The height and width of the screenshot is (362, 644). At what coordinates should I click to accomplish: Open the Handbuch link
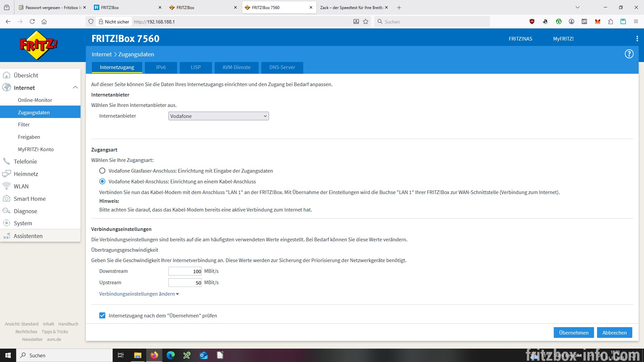point(68,324)
